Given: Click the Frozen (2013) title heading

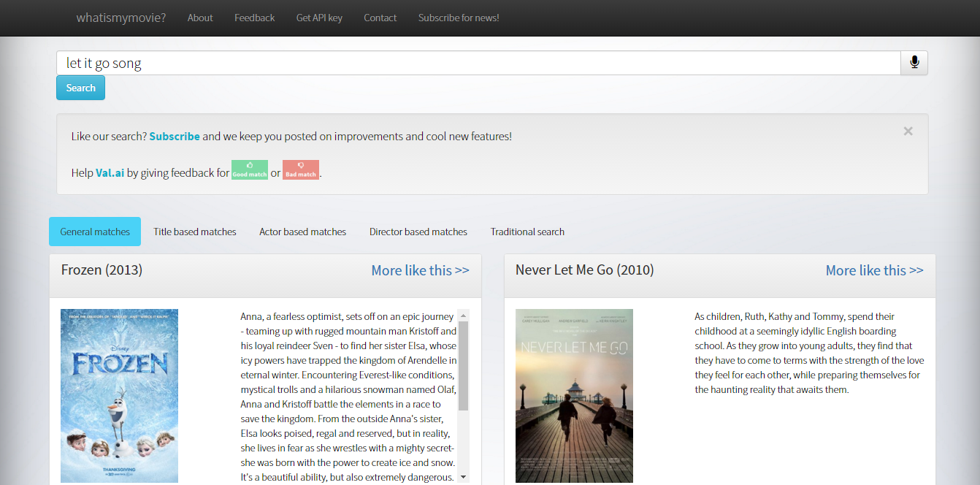Looking at the screenshot, I should (x=102, y=270).
